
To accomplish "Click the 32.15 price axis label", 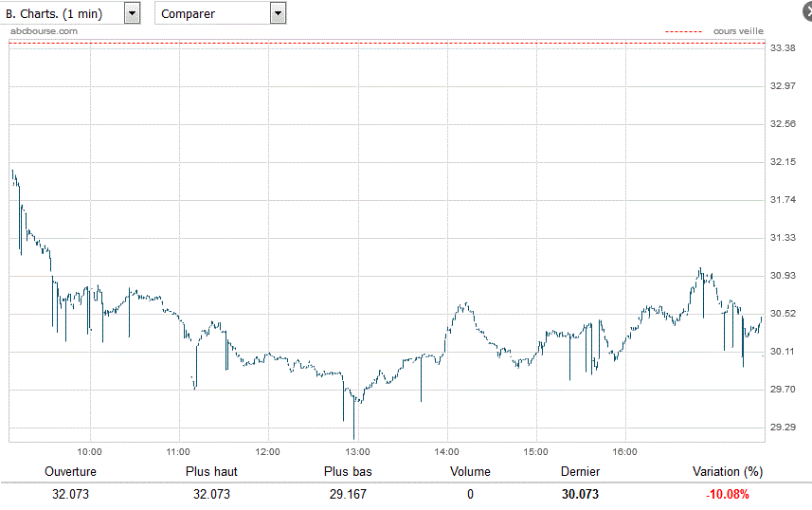I will 783,162.
